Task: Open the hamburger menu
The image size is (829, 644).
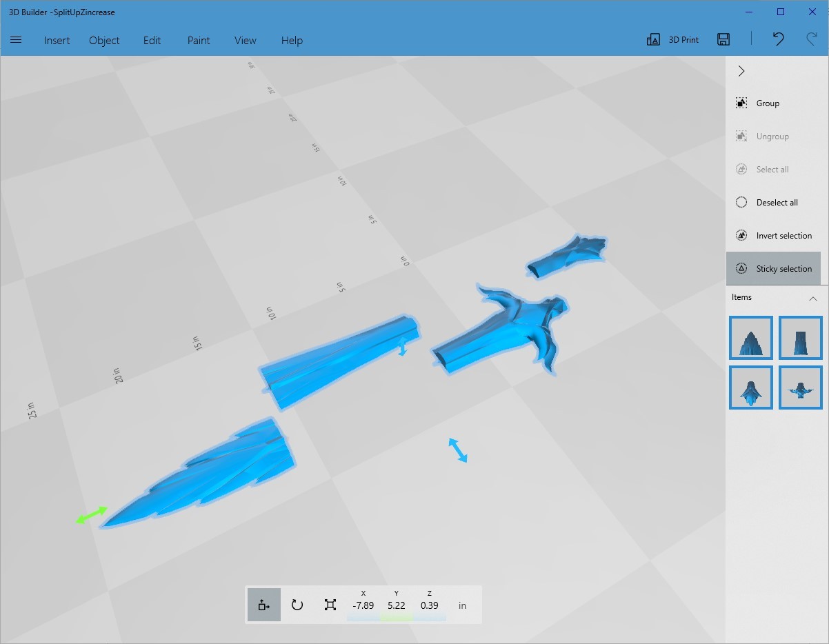Action: click(x=16, y=39)
